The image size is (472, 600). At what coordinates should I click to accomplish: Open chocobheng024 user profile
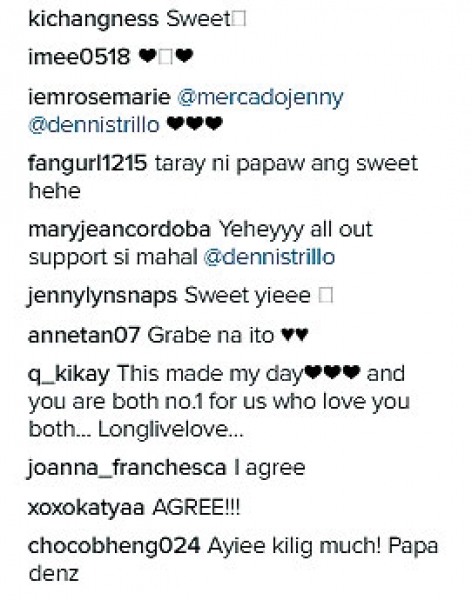114,545
